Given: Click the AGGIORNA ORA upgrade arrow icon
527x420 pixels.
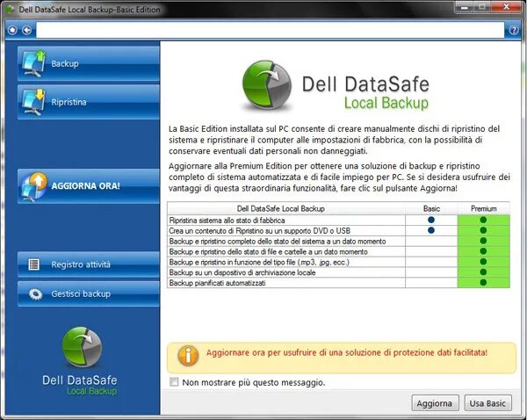Looking at the screenshot, I should tap(34, 186).
